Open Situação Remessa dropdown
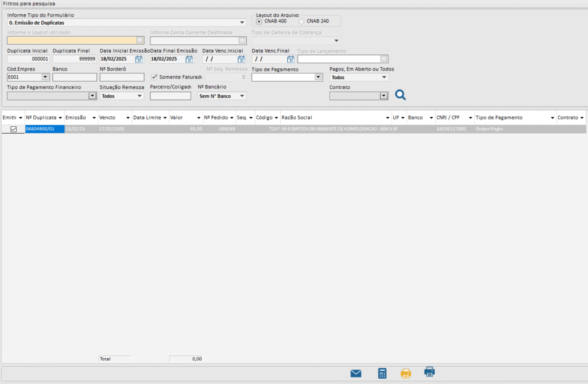Image resolution: width=588 pixels, height=384 pixels. point(140,96)
